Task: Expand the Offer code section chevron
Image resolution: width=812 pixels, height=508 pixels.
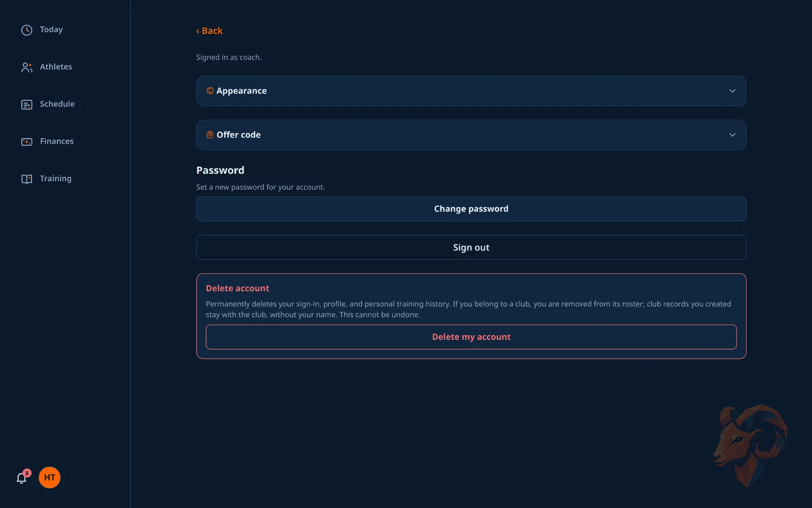Action: pos(732,135)
